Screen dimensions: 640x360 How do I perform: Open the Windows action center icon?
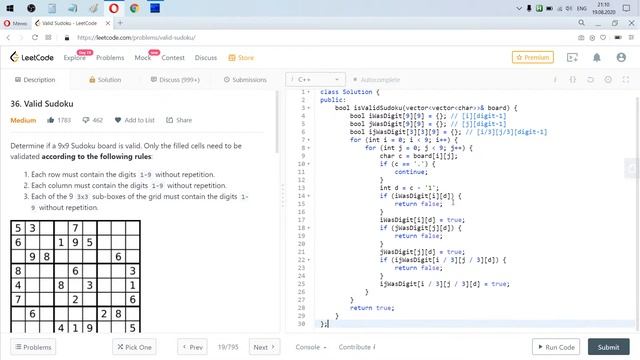(x=627, y=8)
